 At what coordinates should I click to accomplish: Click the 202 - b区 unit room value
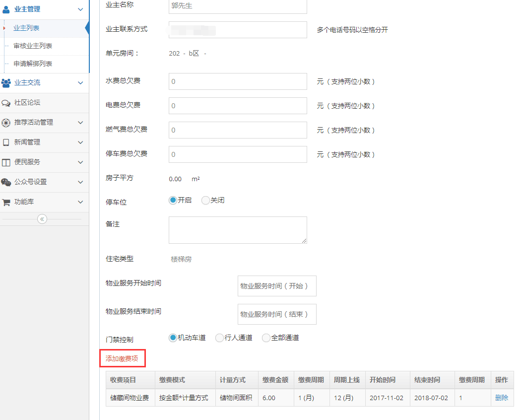[x=188, y=54]
